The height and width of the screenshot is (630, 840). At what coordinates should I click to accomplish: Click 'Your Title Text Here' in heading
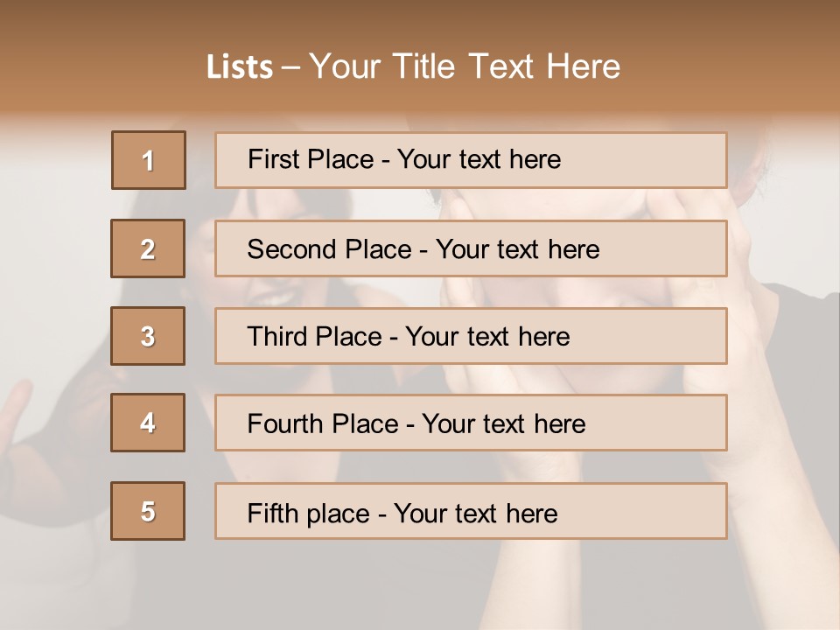tap(465, 66)
